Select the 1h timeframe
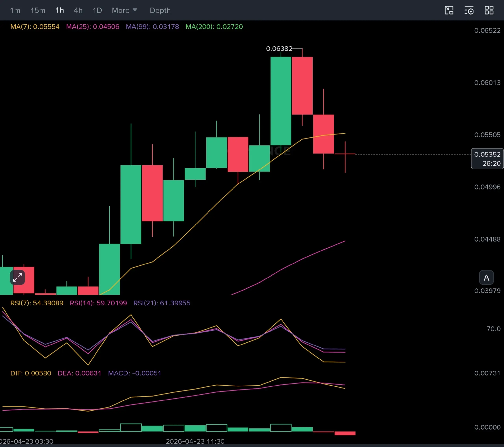The width and height of the screenshot is (504, 447). 60,10
